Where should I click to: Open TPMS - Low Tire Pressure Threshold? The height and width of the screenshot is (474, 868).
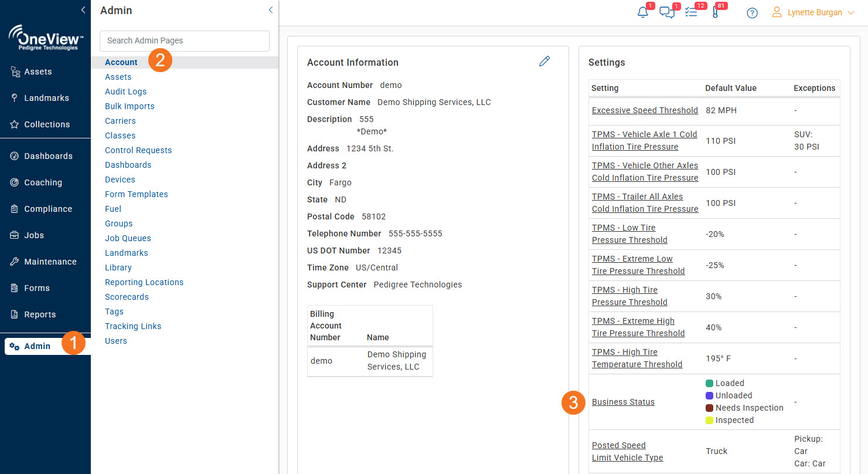[629, 233]
